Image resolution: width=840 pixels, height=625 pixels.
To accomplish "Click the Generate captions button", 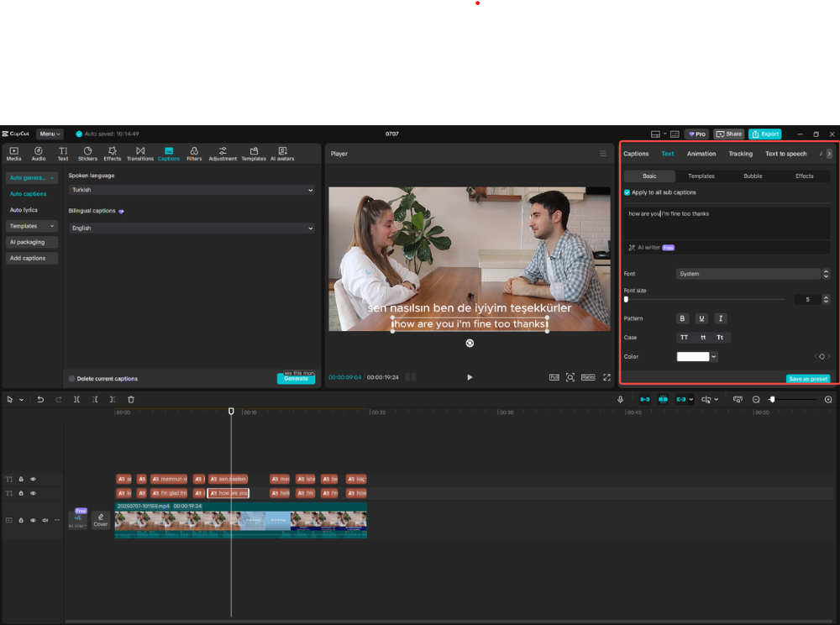I will coord(296,378).
